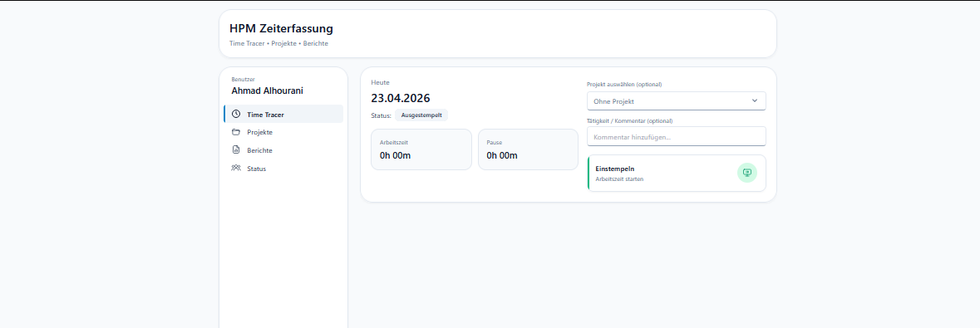980x328 pixels.
Task: Click the subtitle Time Tracer • Projekte • Berichte
Action: 278,44
